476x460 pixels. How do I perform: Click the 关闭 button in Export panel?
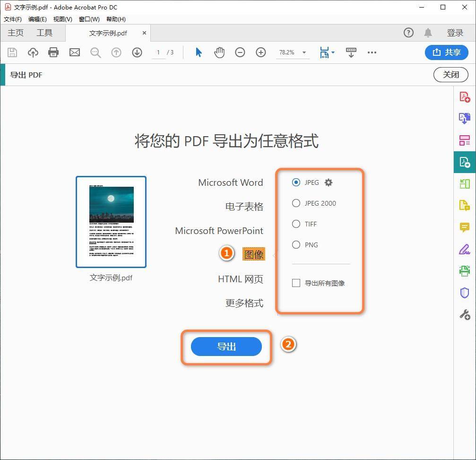coord(451,75)
